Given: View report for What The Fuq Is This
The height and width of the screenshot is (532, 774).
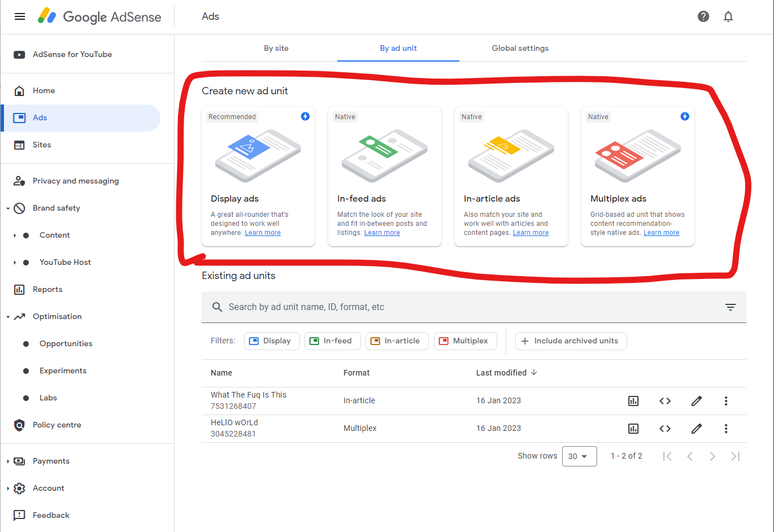Looking at the screenshot, I should coord(633,401).
